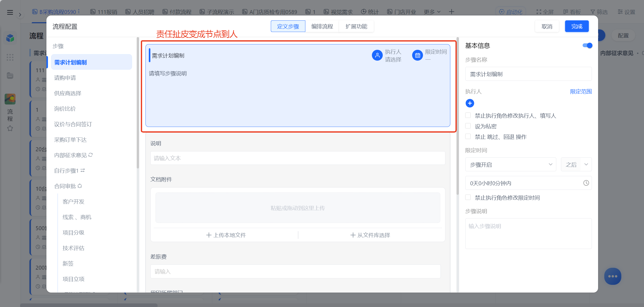Viewport: 644px width, 307px height.
Task: Open the hamburger menu icon
Action: [10, 12]
